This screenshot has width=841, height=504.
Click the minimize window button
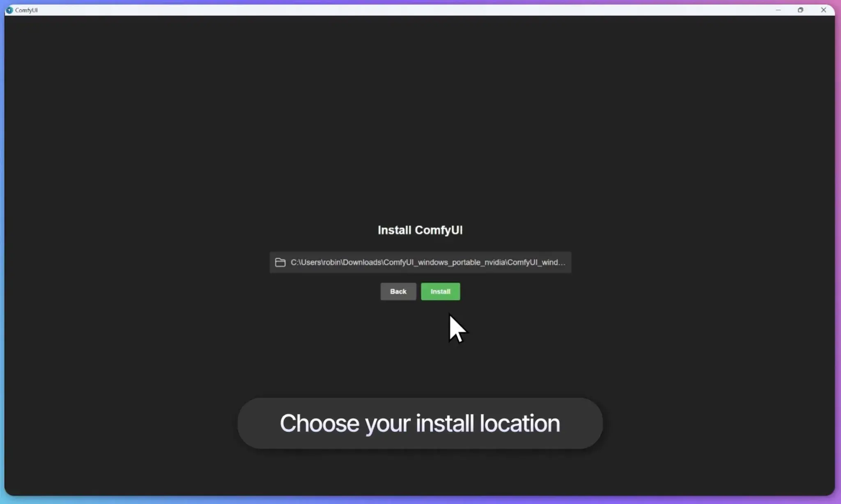pos(778,9)
